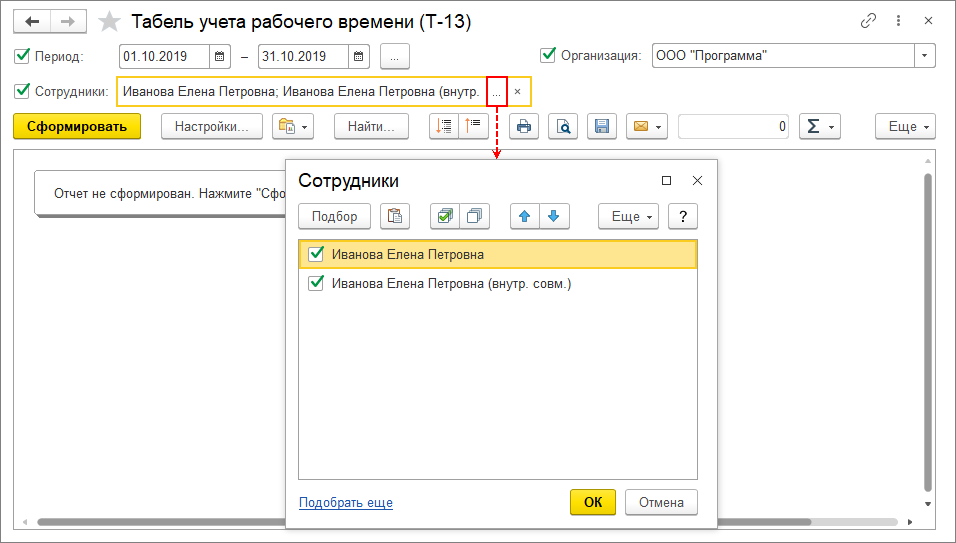
Task: Uncheck Иванова Елена Петровна (внутр. совм.)
Action: point(316,283)
